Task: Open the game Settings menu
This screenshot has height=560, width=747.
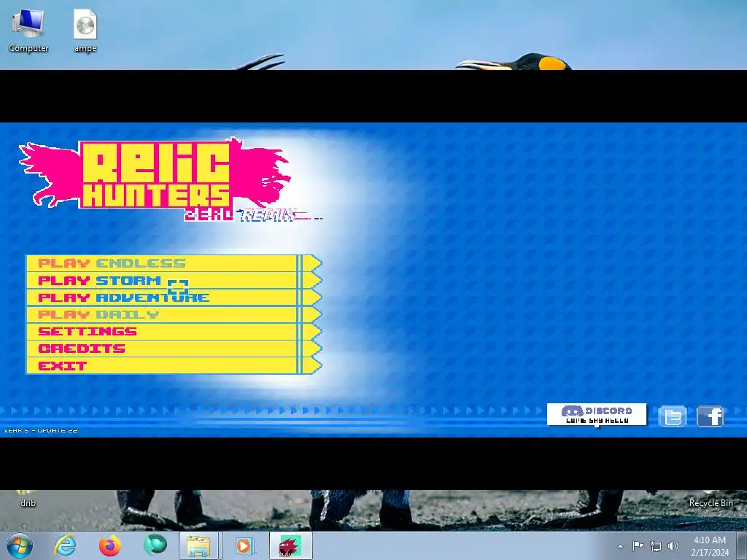Action: coord(174,332)
